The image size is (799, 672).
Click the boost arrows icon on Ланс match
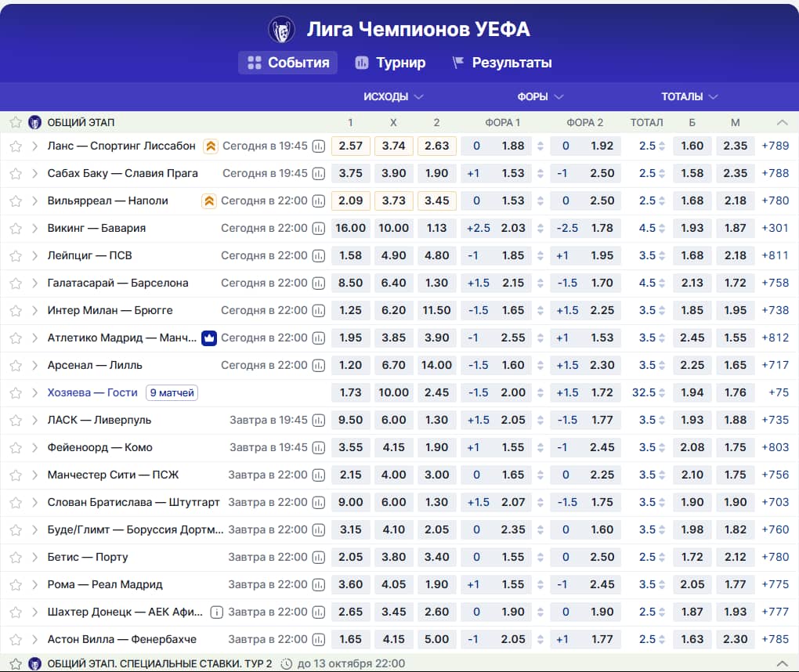[x=211, y=146]
